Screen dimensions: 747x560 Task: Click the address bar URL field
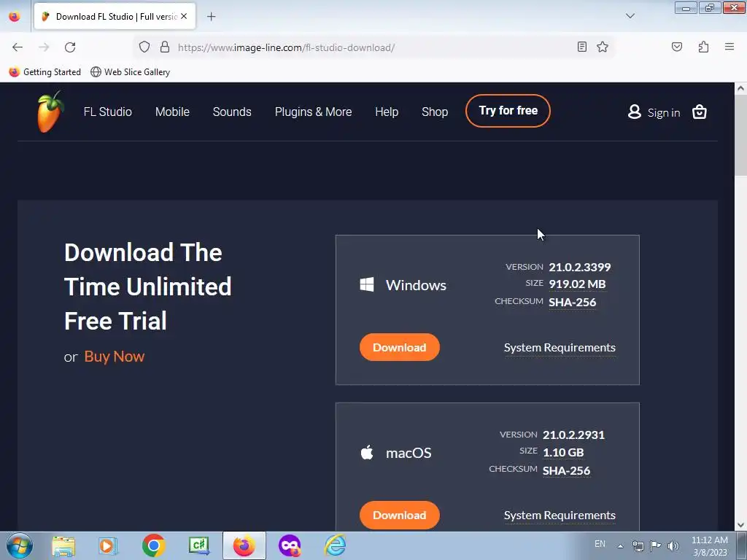(x=373, y=47)
